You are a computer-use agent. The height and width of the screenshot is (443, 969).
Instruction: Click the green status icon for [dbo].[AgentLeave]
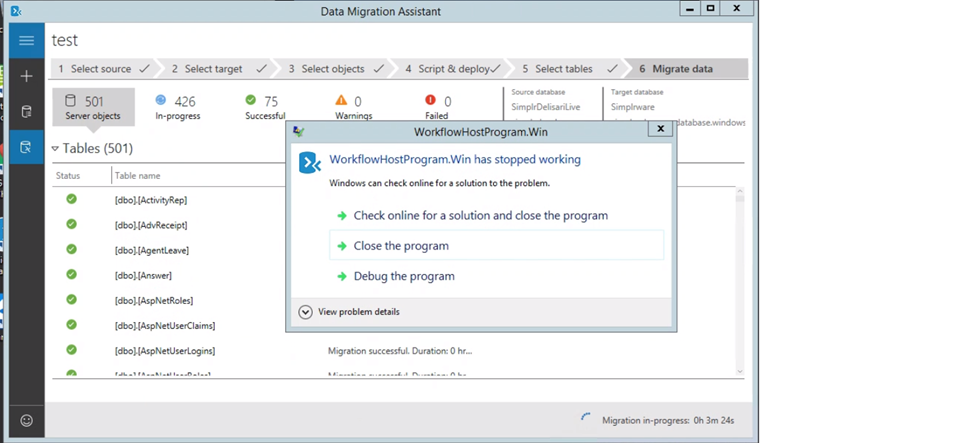(72, 250)
